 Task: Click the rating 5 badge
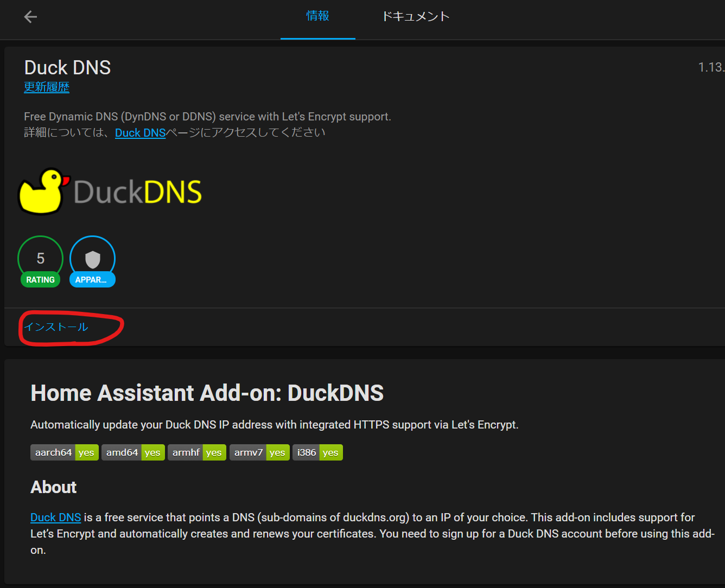tap(40, 261)
